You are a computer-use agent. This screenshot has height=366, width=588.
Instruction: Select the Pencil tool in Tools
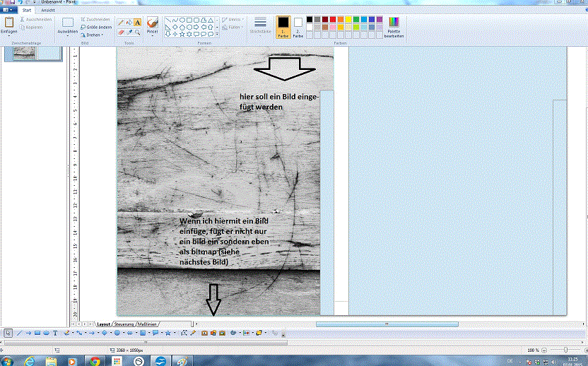tap(120, 23)
